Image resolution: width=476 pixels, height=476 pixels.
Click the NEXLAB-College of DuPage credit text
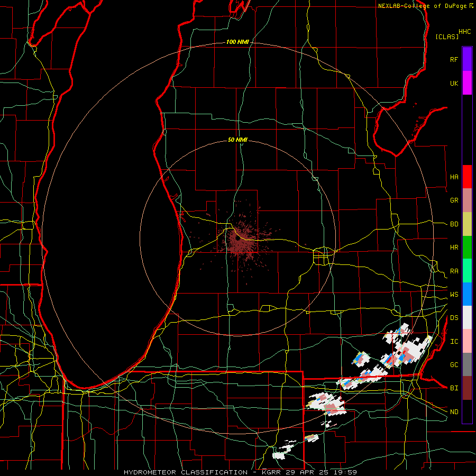[x=422, y=6]
